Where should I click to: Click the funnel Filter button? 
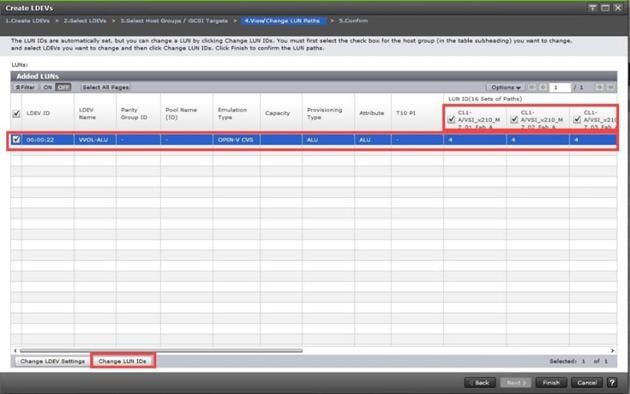click(25, 87)
